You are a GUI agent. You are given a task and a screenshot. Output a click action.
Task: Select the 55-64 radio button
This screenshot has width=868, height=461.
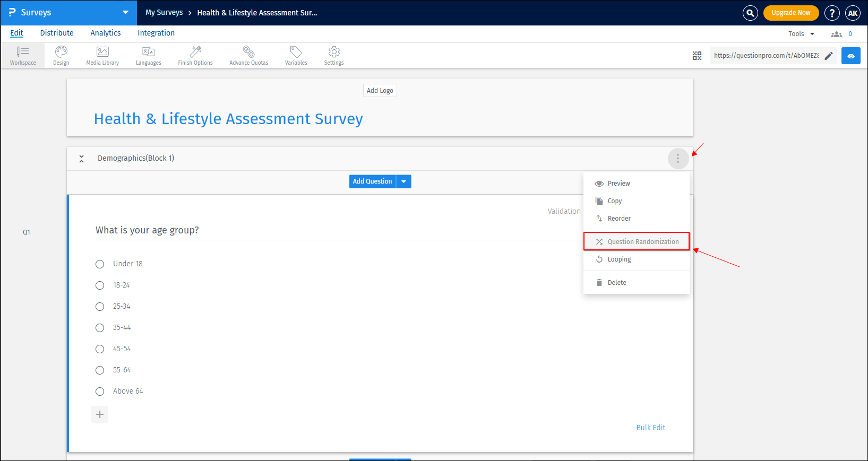(x=100, y=370)
